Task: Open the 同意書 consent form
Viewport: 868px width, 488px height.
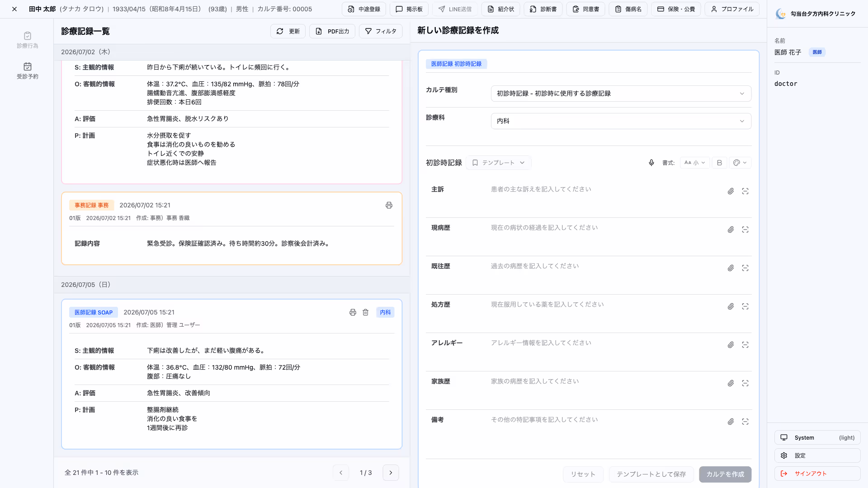Action: (585, 9)
